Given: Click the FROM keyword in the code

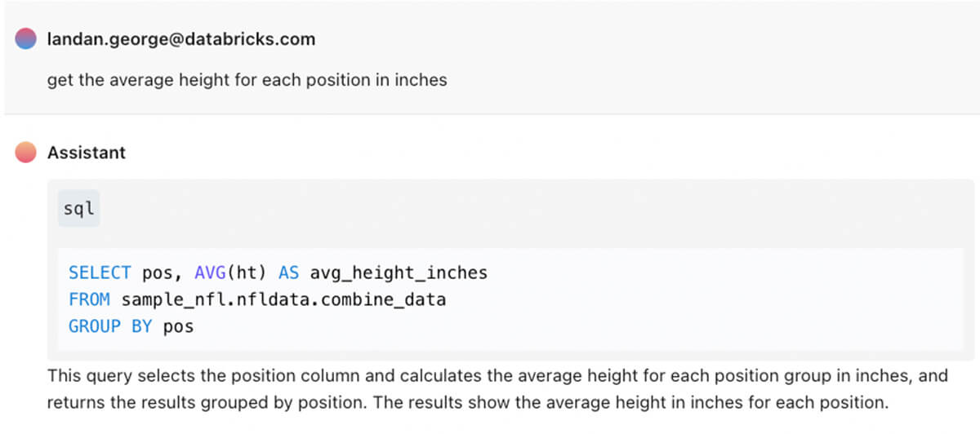Looking at the screenshot, I should [89, 299].
